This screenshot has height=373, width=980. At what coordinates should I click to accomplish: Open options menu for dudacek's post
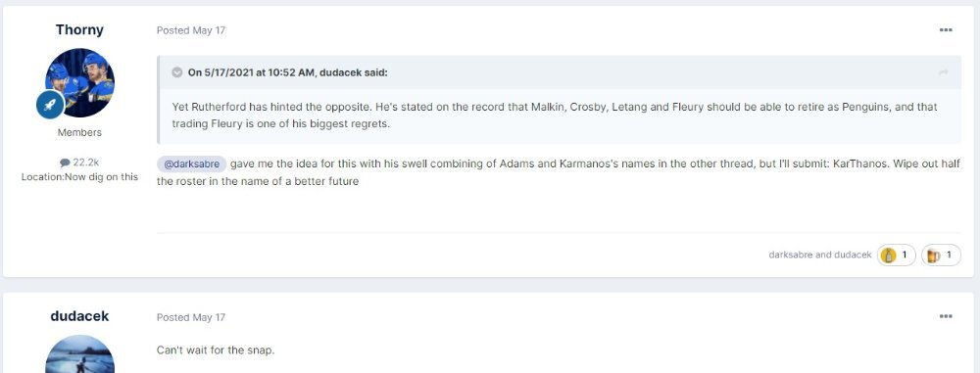click(946, 317)
